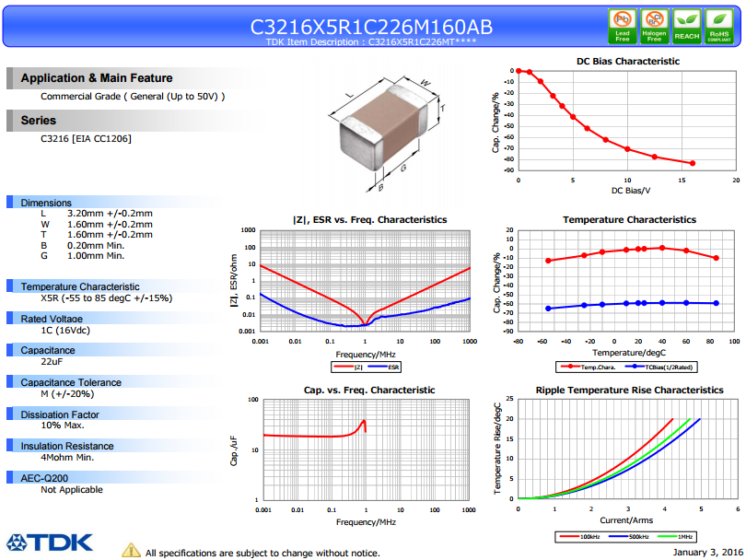Select the REACH compliance badge
This screenshot has width=746, height=560.
pyautogui.click(x=687, y=26)
